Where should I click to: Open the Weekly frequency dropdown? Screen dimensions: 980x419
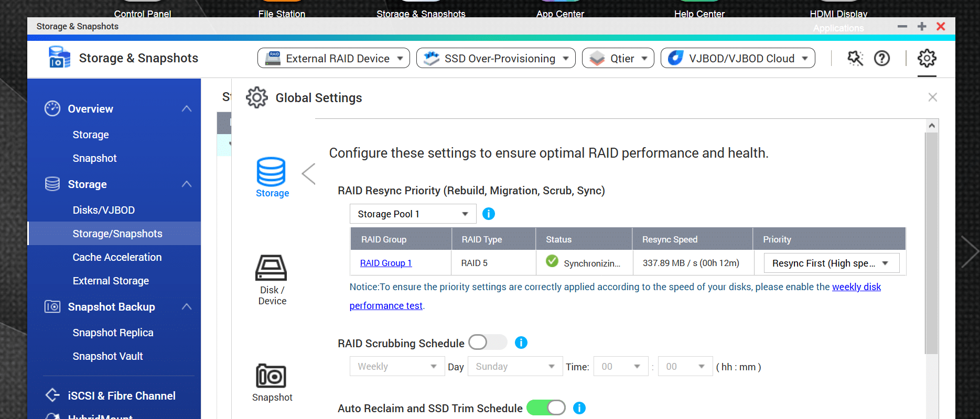pyautogui.click(x=397, y=367)
